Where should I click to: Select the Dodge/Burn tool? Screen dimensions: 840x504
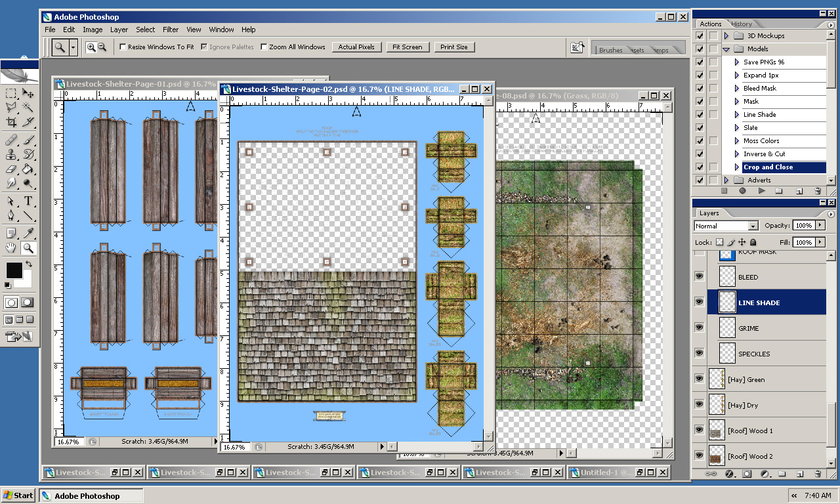28,183
